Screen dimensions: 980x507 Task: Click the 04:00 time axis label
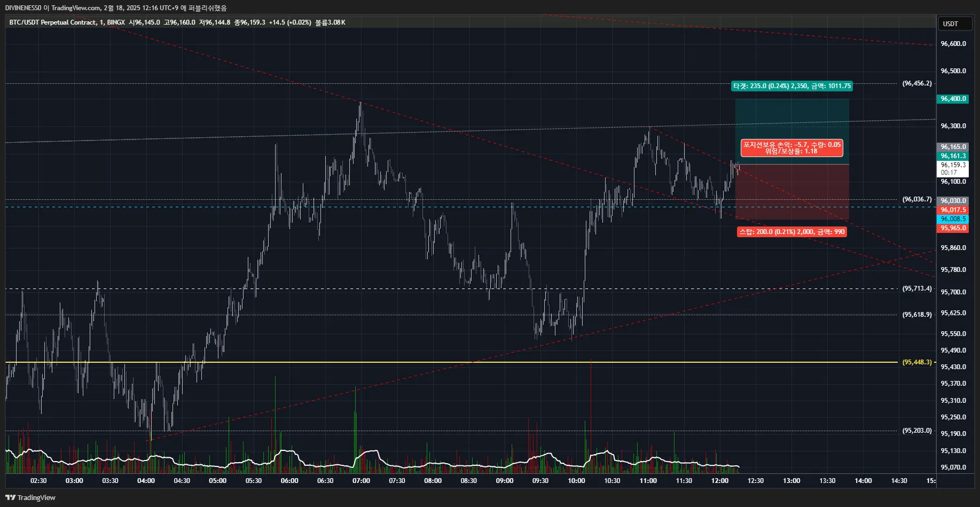pyautogui.click(x=146, y=481)
